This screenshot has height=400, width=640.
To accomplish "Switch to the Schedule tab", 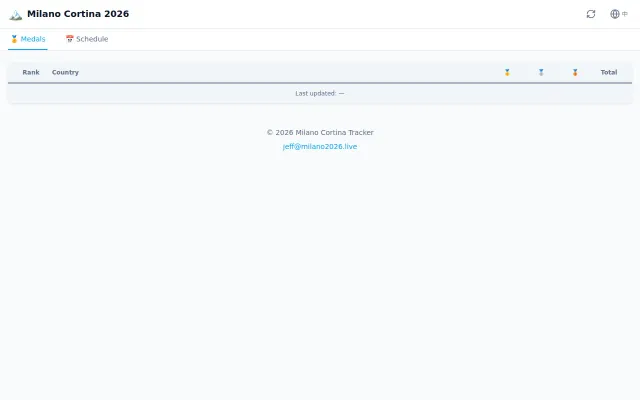I will point(87,39).
